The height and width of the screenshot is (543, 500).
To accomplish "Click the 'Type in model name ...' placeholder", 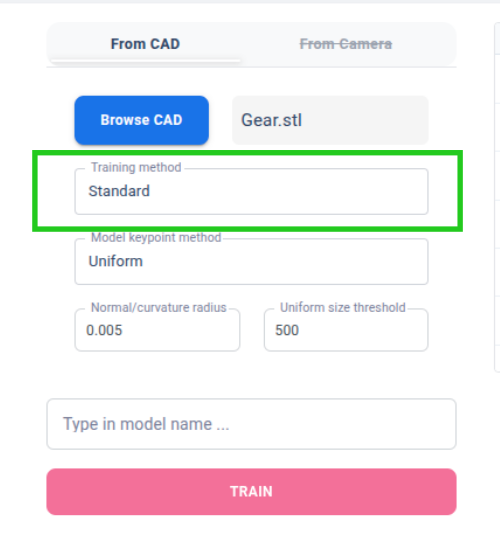I will tap(146, 424).
